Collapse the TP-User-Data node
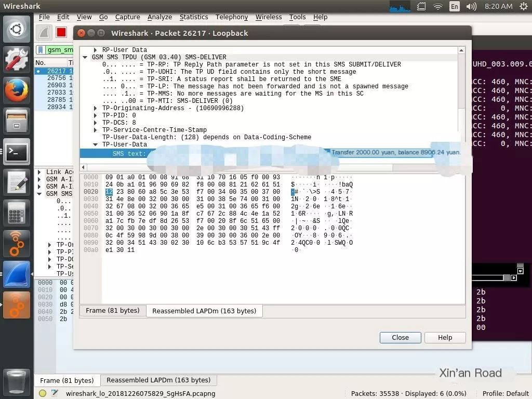The image size is (532, 399). pos(96,144)
